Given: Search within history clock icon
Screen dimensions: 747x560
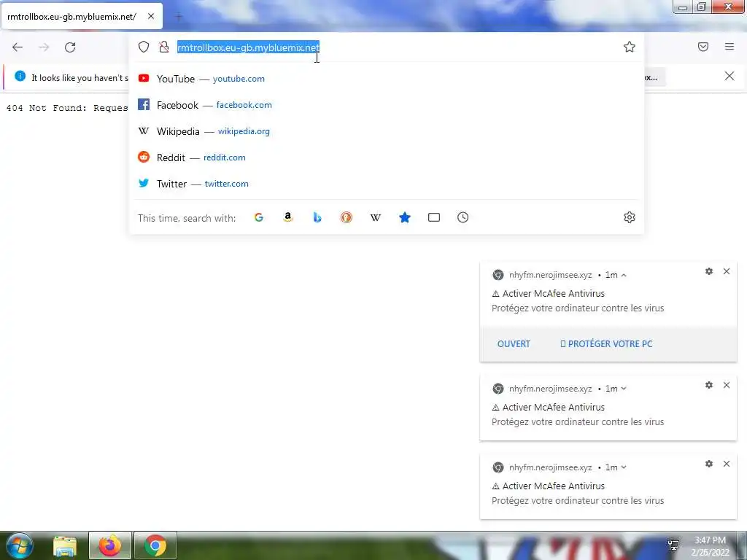Looking at the screenshot, I should click(x=462, y=217).
